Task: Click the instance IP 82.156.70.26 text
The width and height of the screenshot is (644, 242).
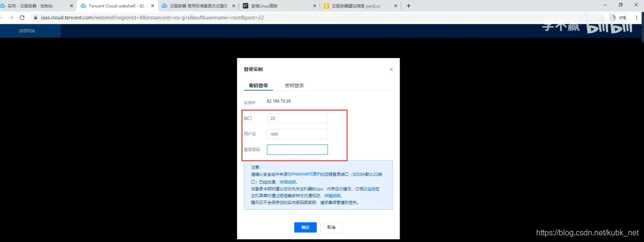Action: click(x=279, y=101)
